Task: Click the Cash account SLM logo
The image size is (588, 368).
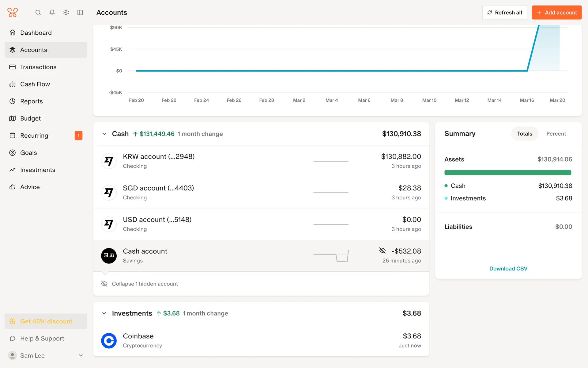Action: [109, 255]
